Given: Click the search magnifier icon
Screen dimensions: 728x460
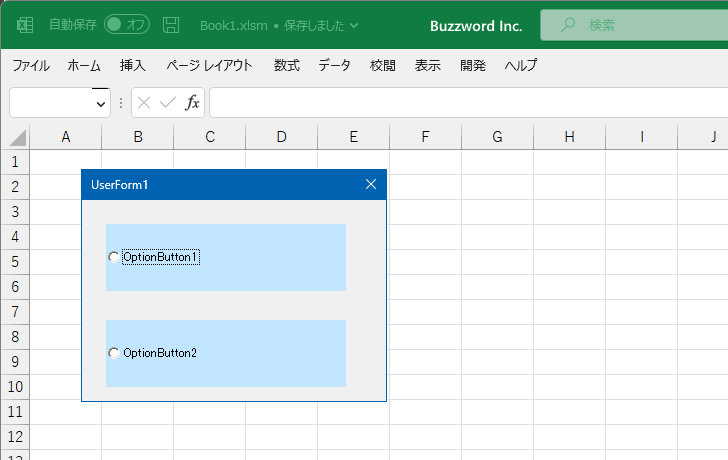Looking at the screenshot, I should tap(567, 25).
